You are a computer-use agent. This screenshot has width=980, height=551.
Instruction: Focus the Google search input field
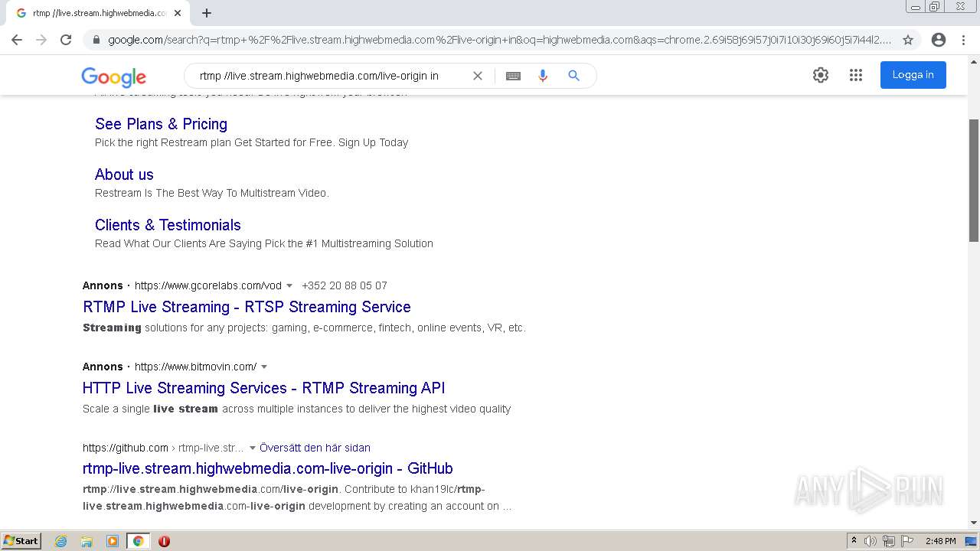pyautogui.click(x=329, y=76)
